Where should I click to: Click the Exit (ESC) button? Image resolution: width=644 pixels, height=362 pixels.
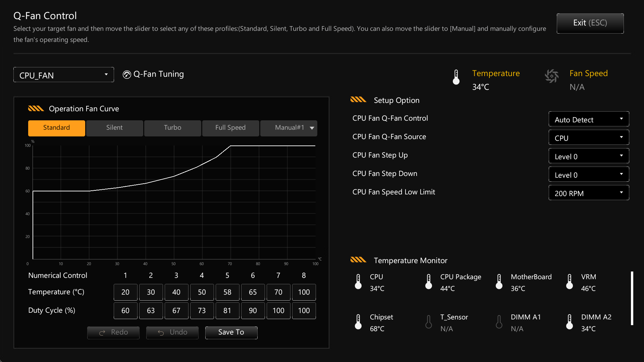click(x=590, y=23)
